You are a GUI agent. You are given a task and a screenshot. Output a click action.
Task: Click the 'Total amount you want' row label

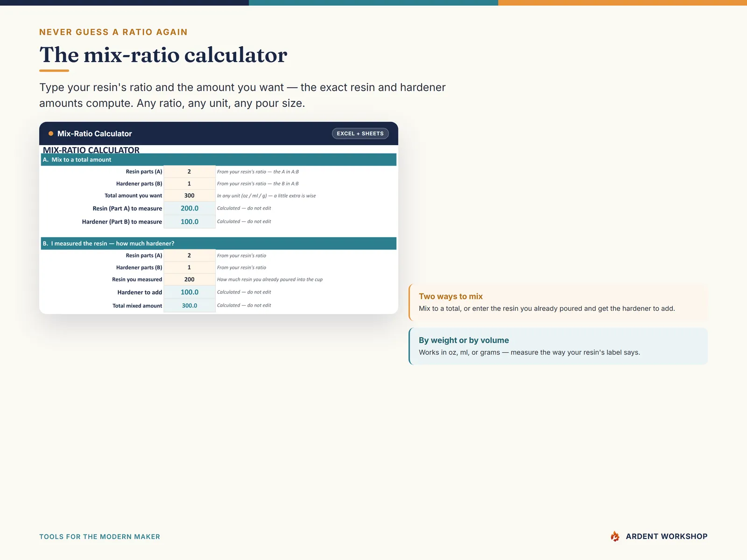coord(133,196)
